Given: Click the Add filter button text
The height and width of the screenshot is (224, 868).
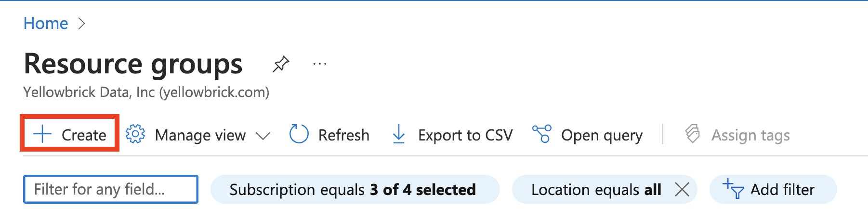Looking at the screenshot, I should tap(783, 190).
